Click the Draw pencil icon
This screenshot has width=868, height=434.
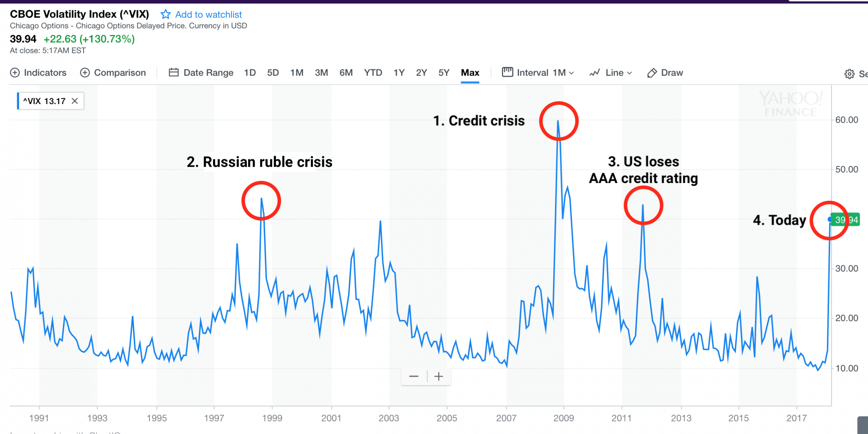pos(652,72)
